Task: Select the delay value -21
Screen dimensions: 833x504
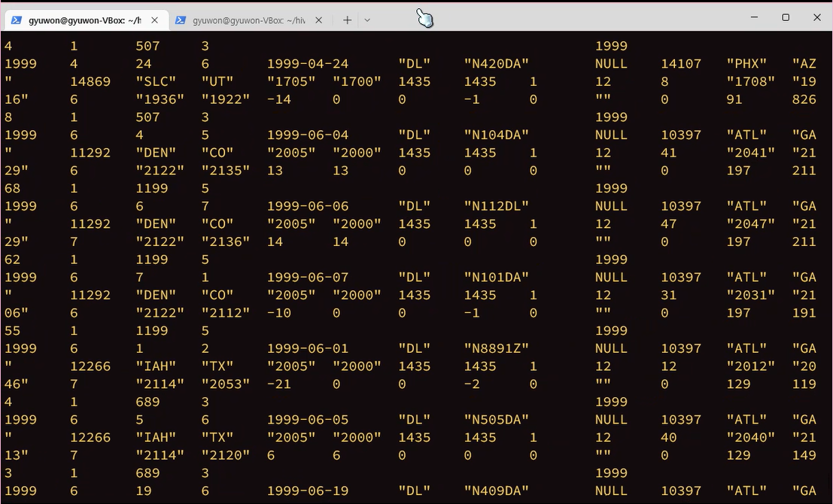Action: pyautogui.click(x=279, y=384)
